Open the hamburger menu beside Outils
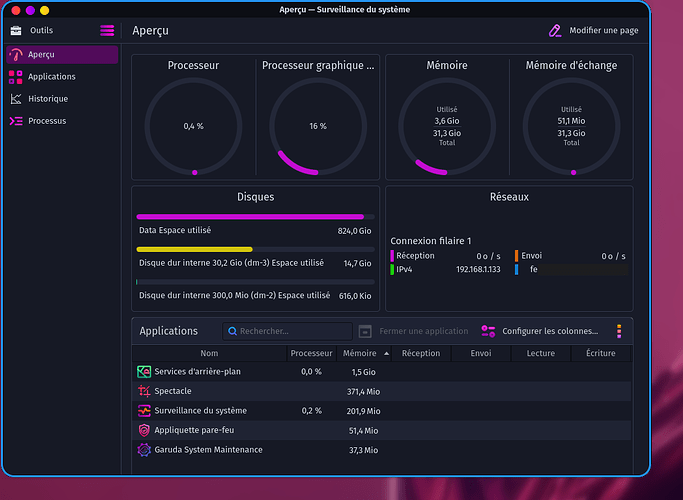This screenshot has width=683, height=500. [x=107, y=30]
